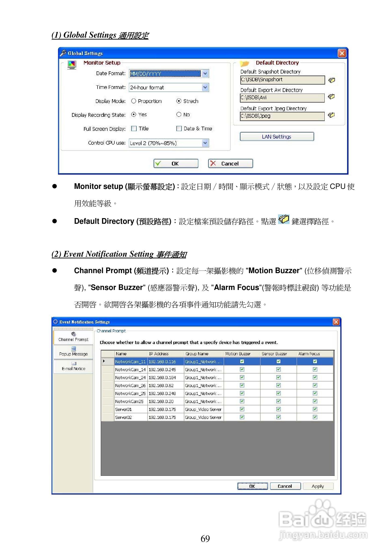Enable Title for Full Screen Display
The height and width of the screenshot is (557, 392).
click(x=134, y=128)
